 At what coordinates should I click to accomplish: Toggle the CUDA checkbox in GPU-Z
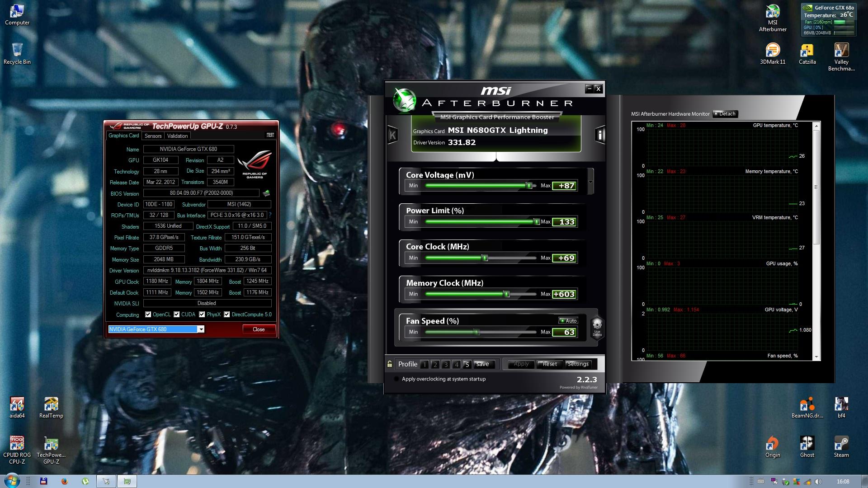177,314
